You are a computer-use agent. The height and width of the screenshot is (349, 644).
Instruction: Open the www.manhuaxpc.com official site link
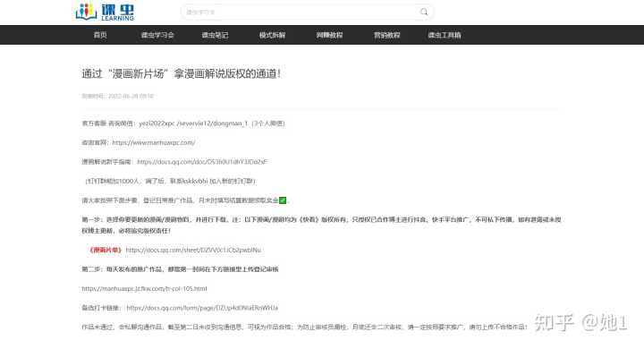[x=154, y=142]
